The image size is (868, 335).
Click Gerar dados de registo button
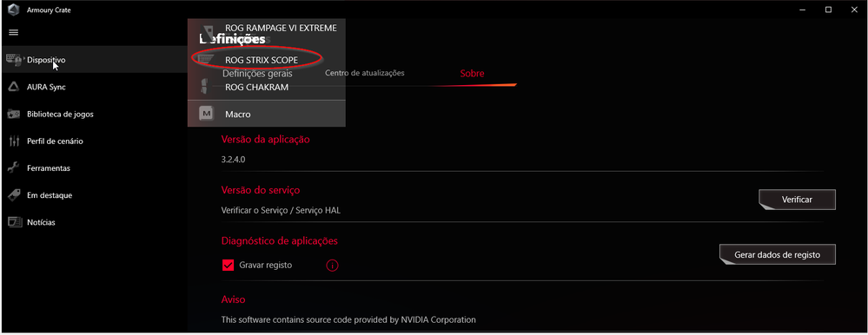click(x=778, y=255)
